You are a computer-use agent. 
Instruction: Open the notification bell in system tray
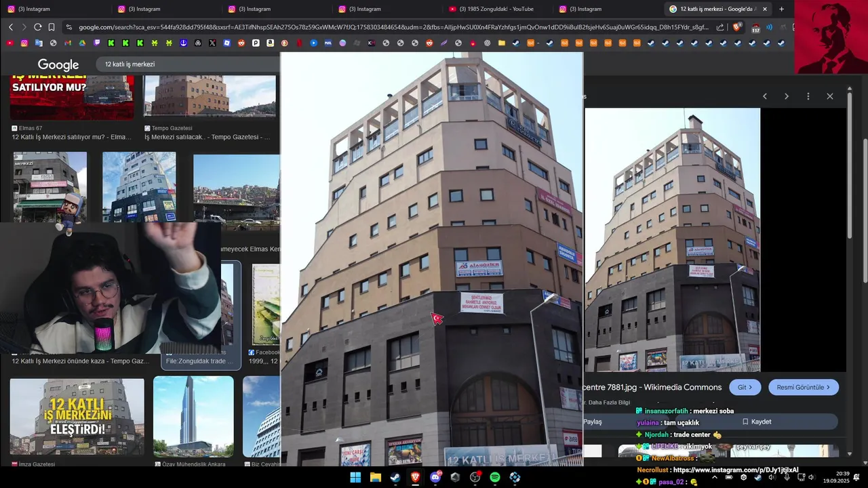856,477
